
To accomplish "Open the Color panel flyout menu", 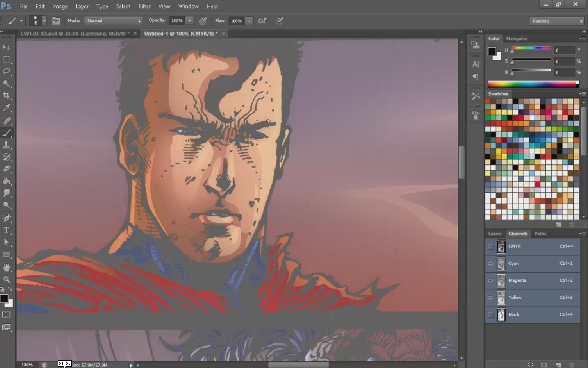I will 582,38.
